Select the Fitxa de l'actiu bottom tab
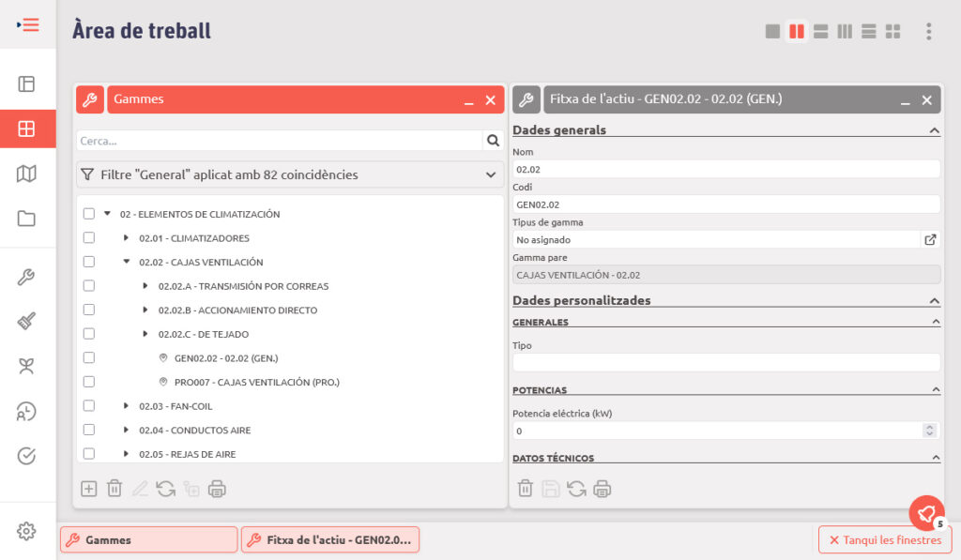 coord(329,540)
